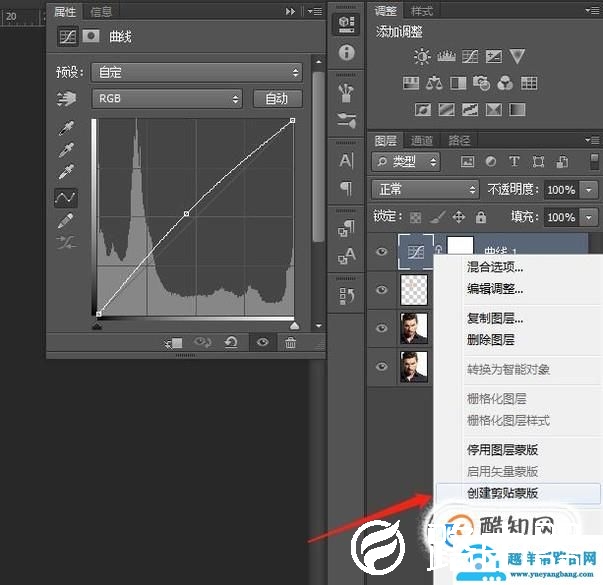Click the white point slider below curve

294,325
